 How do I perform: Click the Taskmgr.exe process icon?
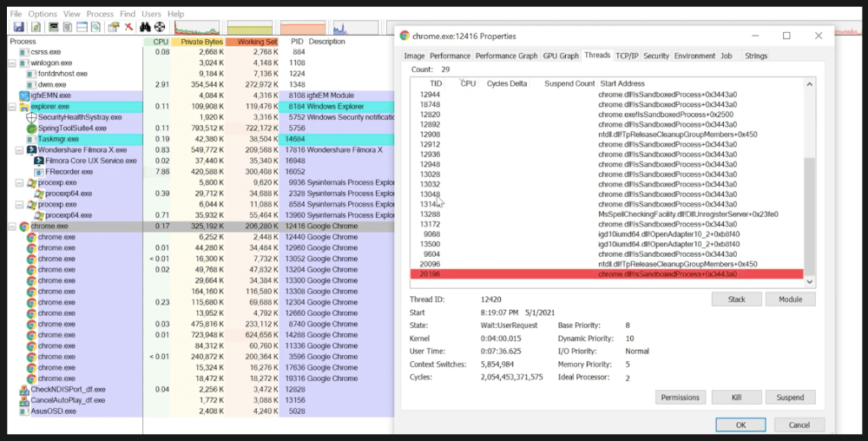tap(31, 139)
